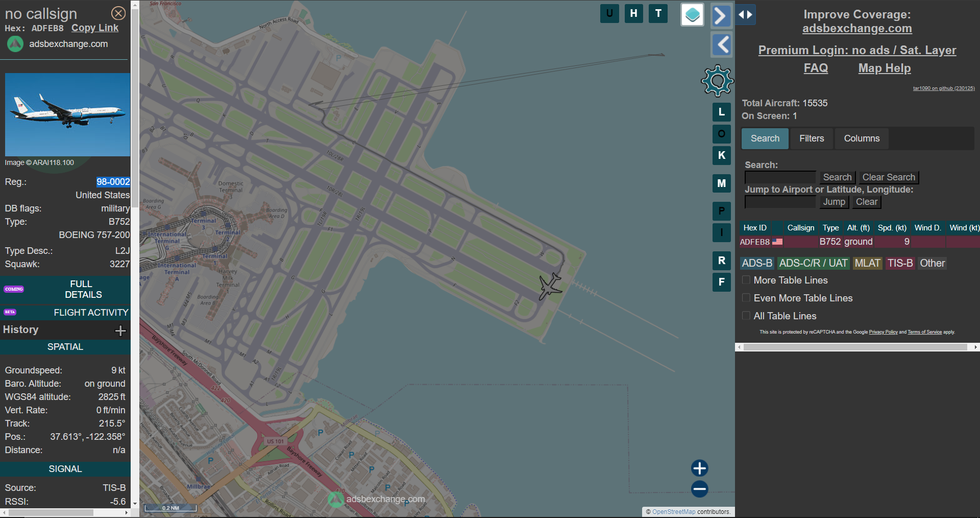Open the Privacy Policy link

[x=883, y=332]
